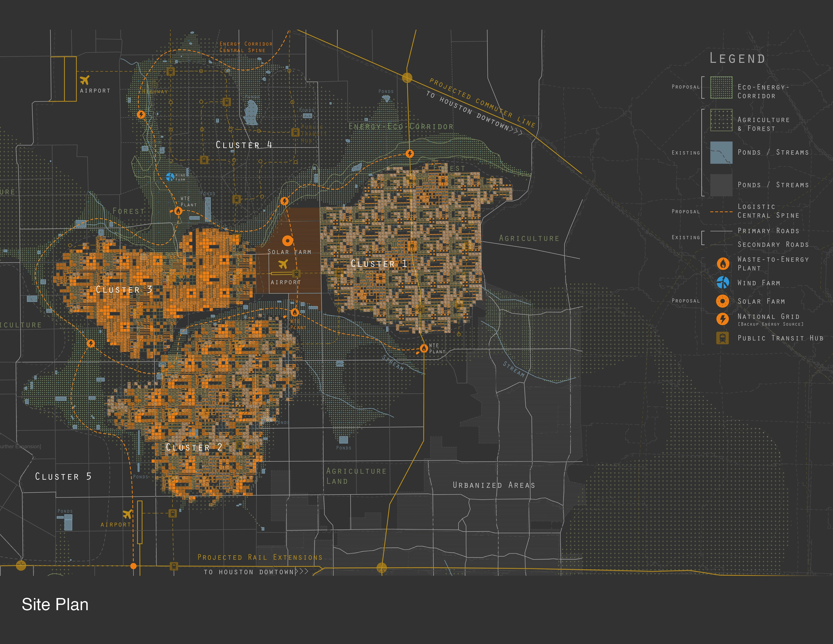The height and width of the screenshot is (644, 833).
Task: Click the Solar Farm legend icon
Action: pos(722,301)
